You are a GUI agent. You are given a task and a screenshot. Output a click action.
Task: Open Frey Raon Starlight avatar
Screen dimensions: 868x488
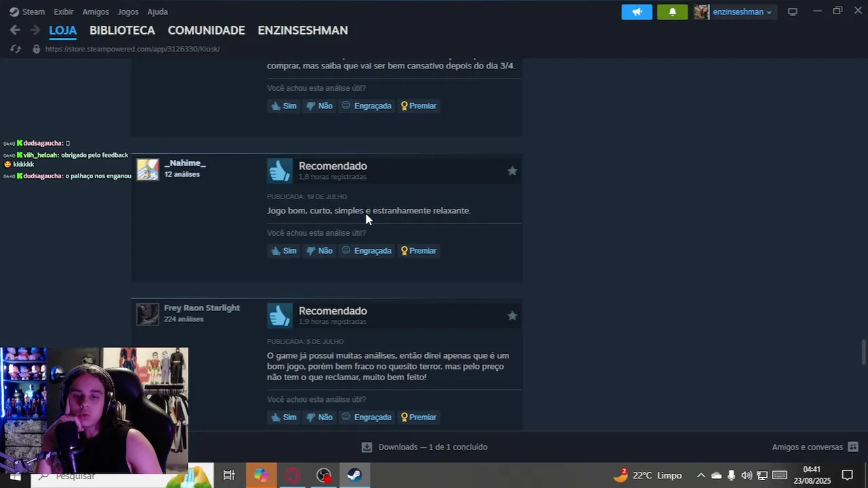(x=148, y=314)
